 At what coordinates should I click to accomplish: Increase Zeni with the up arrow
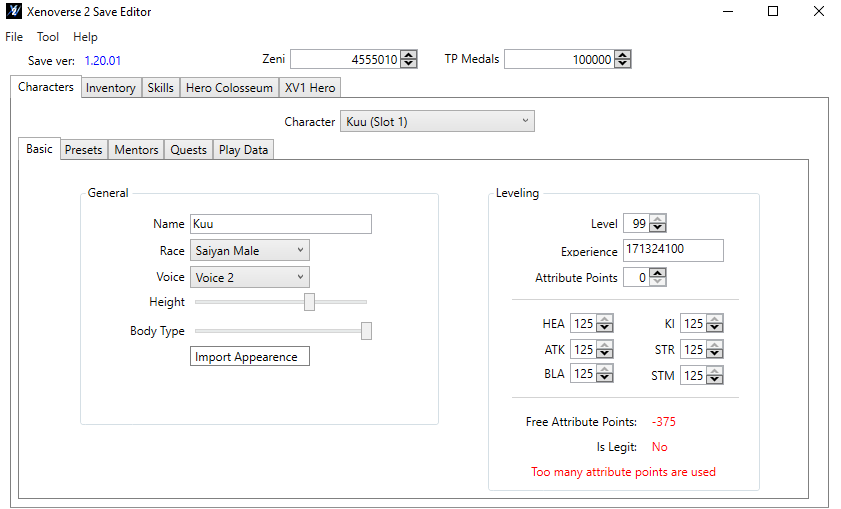[x=409, y=55]
